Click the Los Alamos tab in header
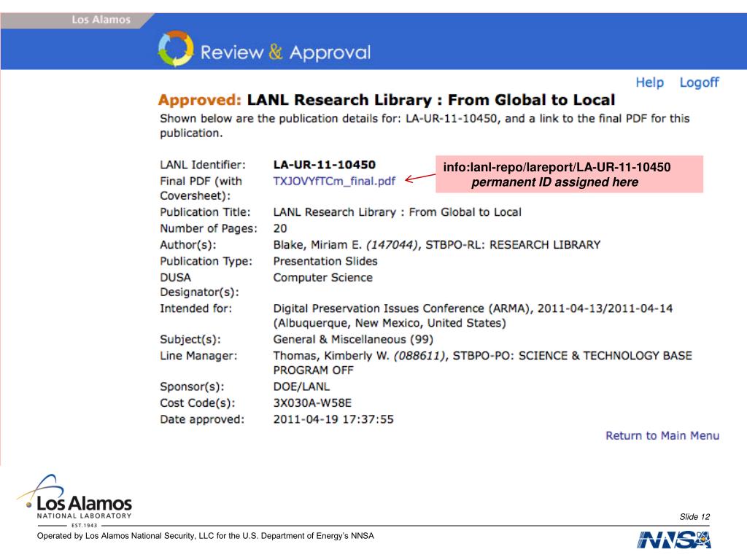This screenshot has width=747, height=560. (101, 20)
